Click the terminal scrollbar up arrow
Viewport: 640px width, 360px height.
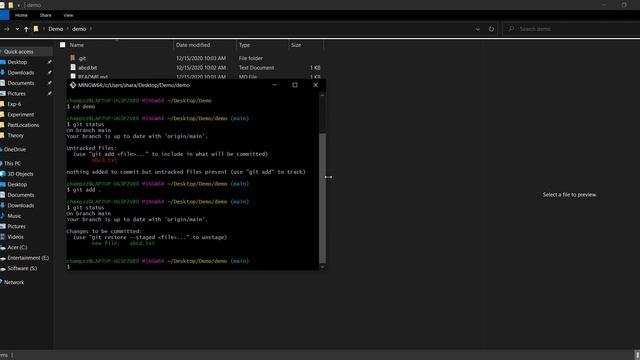pos(322,95)
